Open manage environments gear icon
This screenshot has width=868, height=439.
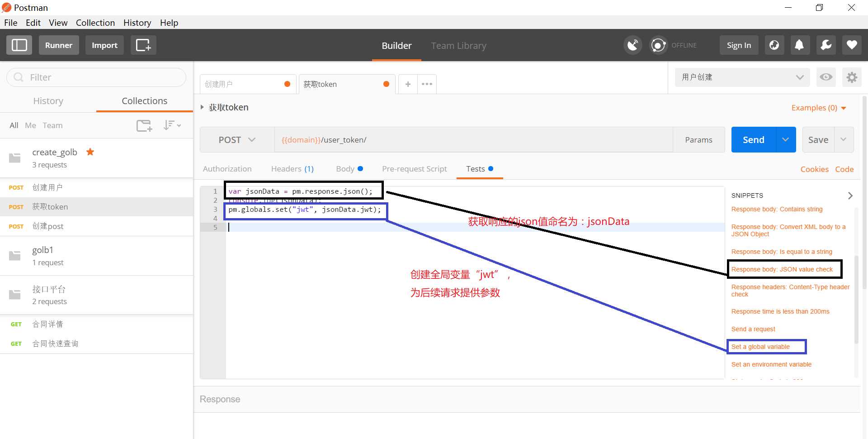click(852, 77)
